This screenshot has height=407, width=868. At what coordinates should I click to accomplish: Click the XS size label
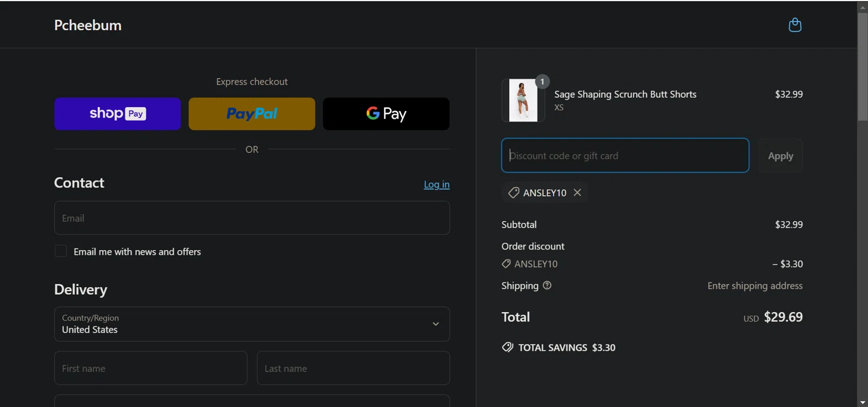pos(559,108)
